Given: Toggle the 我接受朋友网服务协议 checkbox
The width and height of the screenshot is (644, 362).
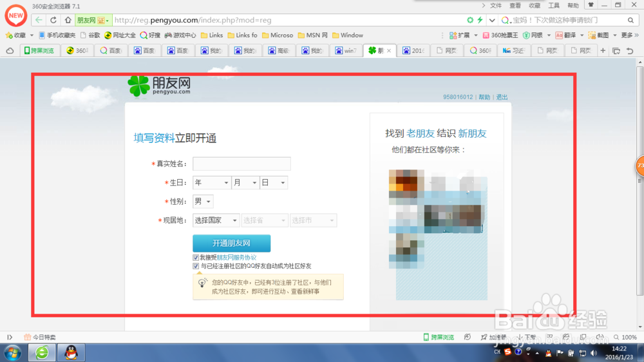Looking at the screenshot, I should click(196, 258).
